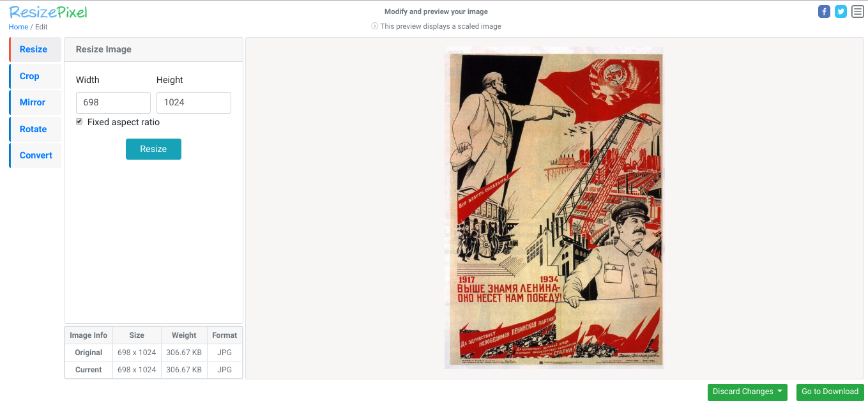The width and height of the screenshot is (868, 403).
Task: Click Go to Download button
Action: (830, 392)
